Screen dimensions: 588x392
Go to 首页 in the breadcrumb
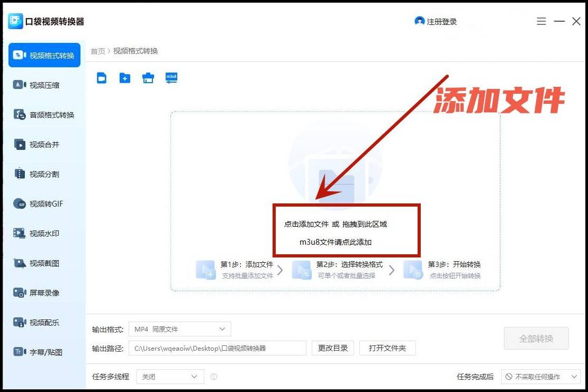tap(98, 51)
